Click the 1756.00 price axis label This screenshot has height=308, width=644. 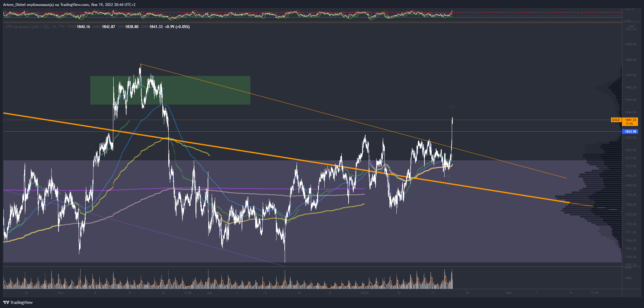(630, 257)
